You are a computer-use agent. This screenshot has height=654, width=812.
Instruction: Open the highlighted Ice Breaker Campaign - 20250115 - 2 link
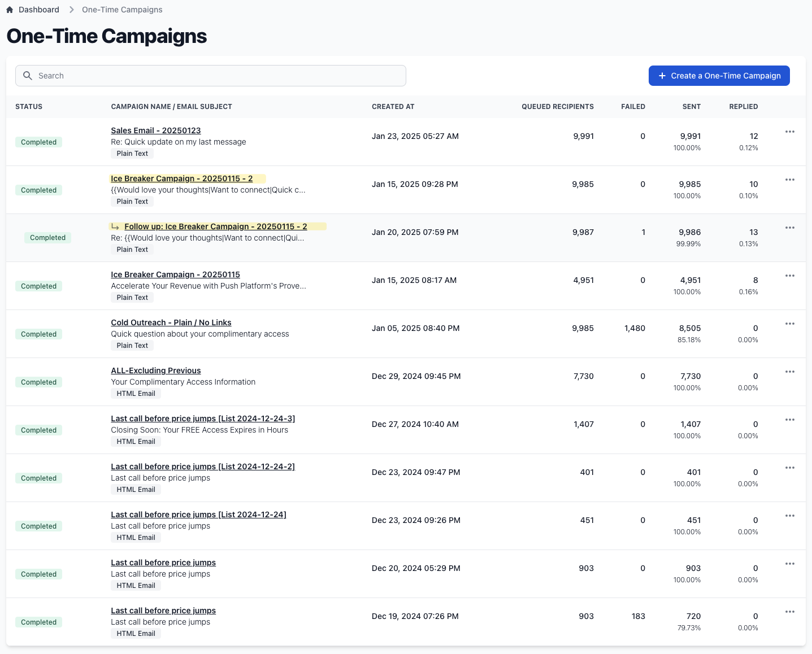point(181,178)
